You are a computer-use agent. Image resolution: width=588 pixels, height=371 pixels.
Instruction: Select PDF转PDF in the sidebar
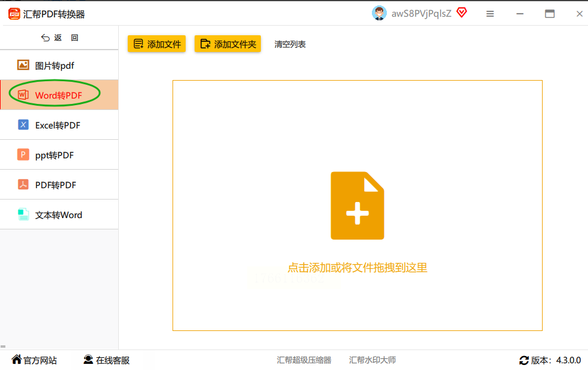point(59,185)
